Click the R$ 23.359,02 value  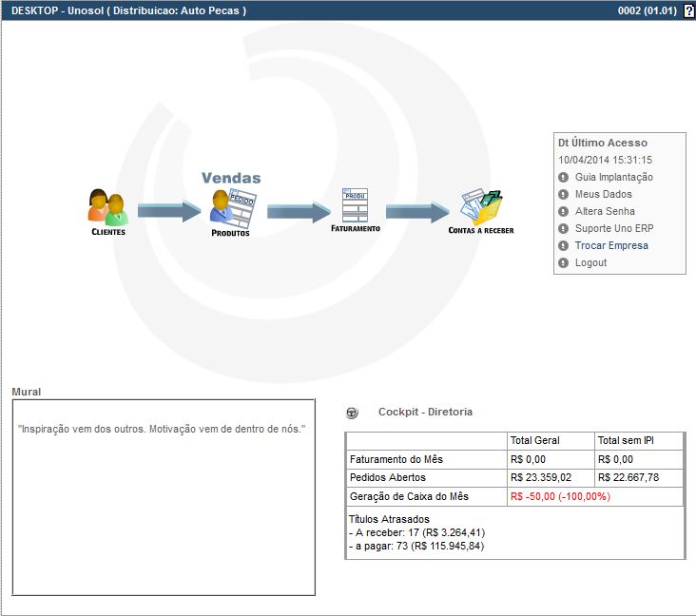(x=541, y=477)
